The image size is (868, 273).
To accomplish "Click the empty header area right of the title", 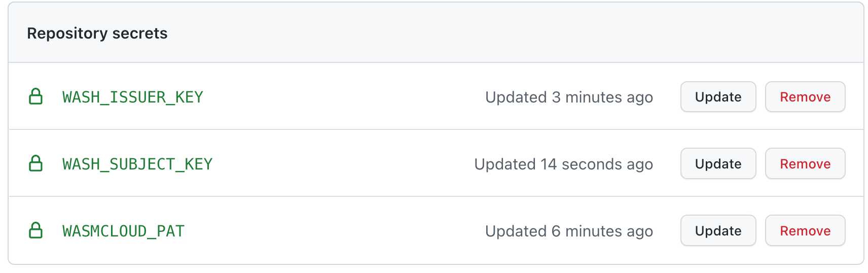I will [x=507, y=33].
